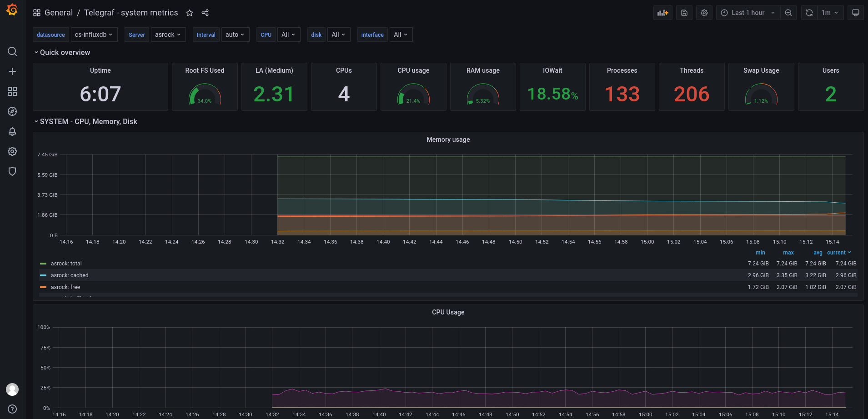Click the datasource variable label
Screen dimensions: 868x419
[51, 35]
